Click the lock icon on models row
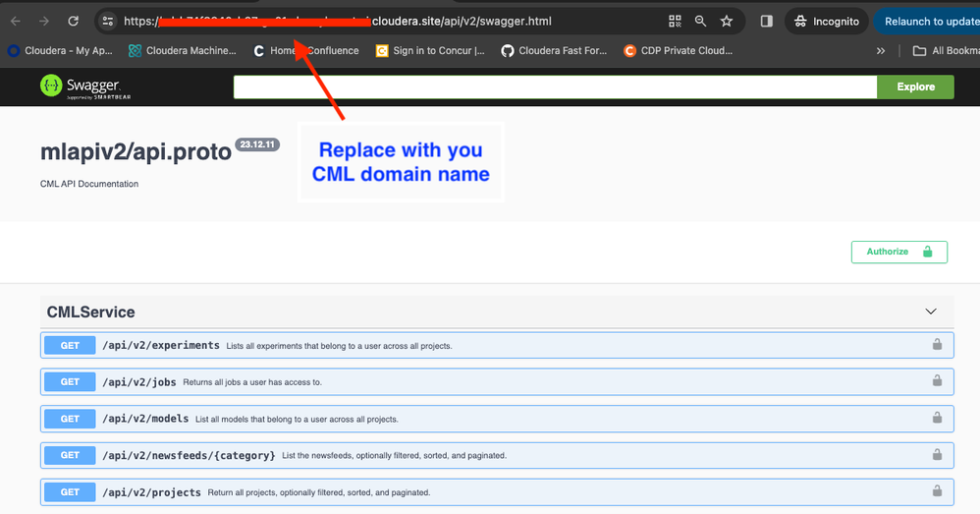 [937, 417]
